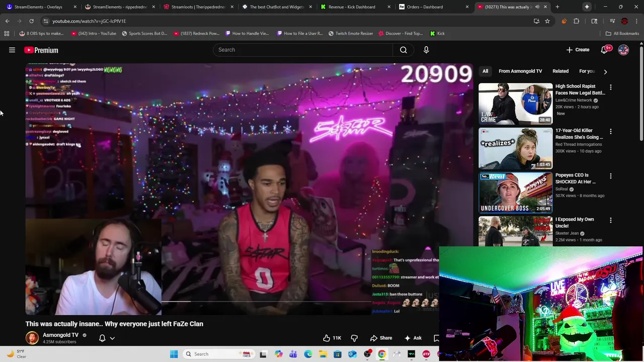Open Windows Start menu

(174, 354)
